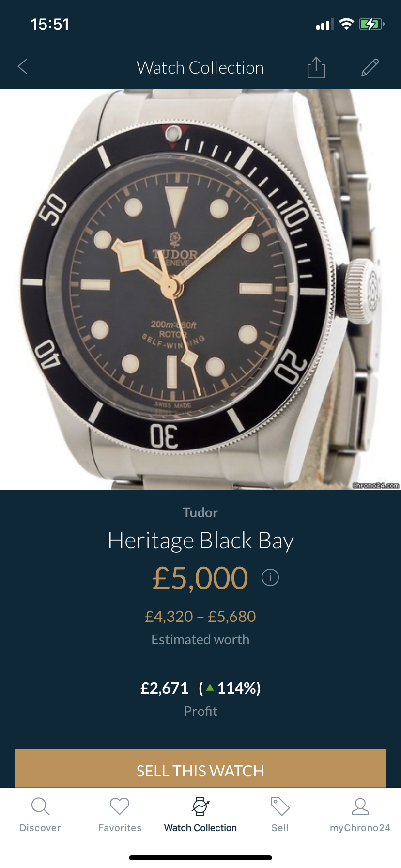The height and width of the screenshot is (868, 401).
Task: Select the Sell price-tag tab
Action: coord(280,815)
